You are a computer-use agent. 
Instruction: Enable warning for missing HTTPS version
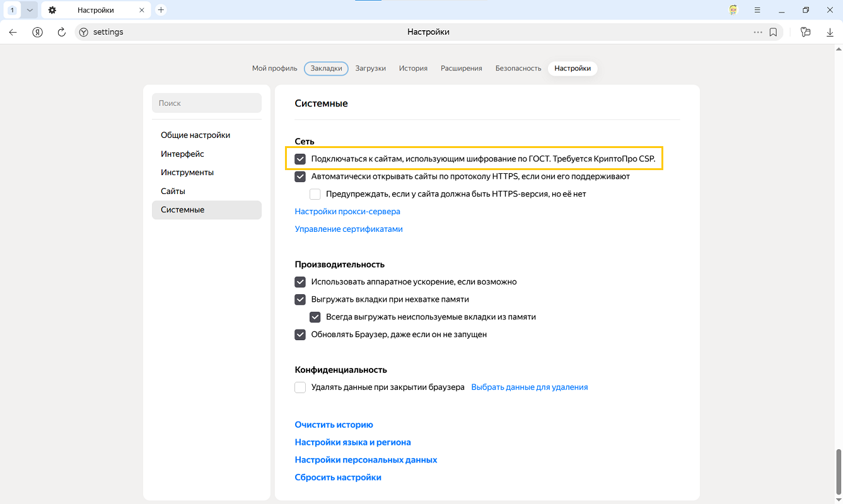pos(315,194)
